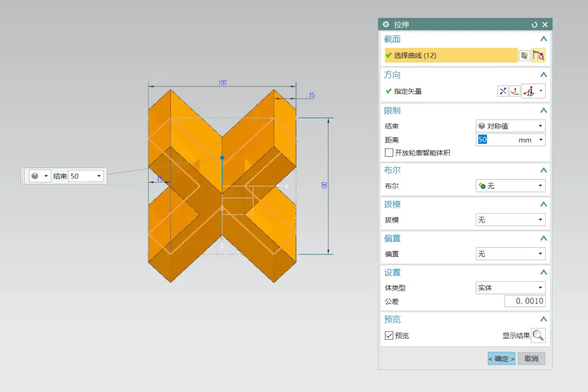Click the 取消 button

coord(531,359)
